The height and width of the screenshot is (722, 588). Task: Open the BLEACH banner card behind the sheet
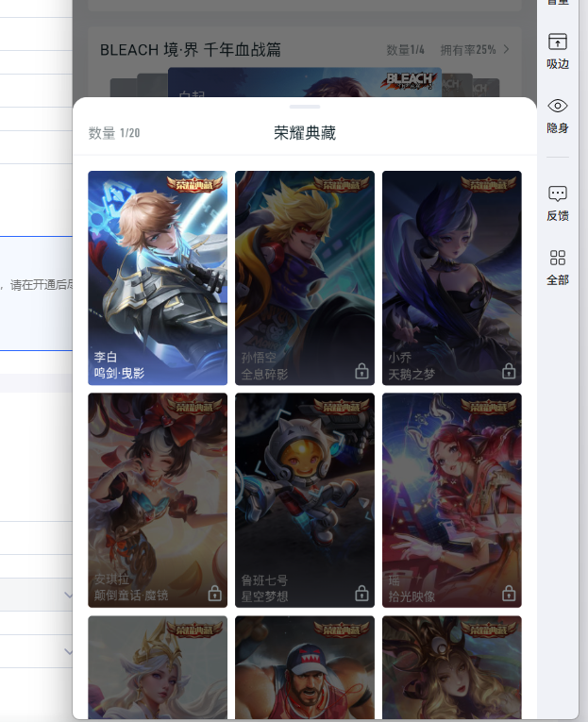305,82
